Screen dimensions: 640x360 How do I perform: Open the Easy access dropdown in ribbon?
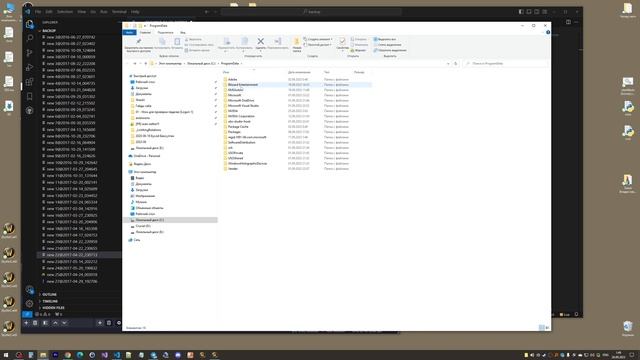click(x=317, y=44)
